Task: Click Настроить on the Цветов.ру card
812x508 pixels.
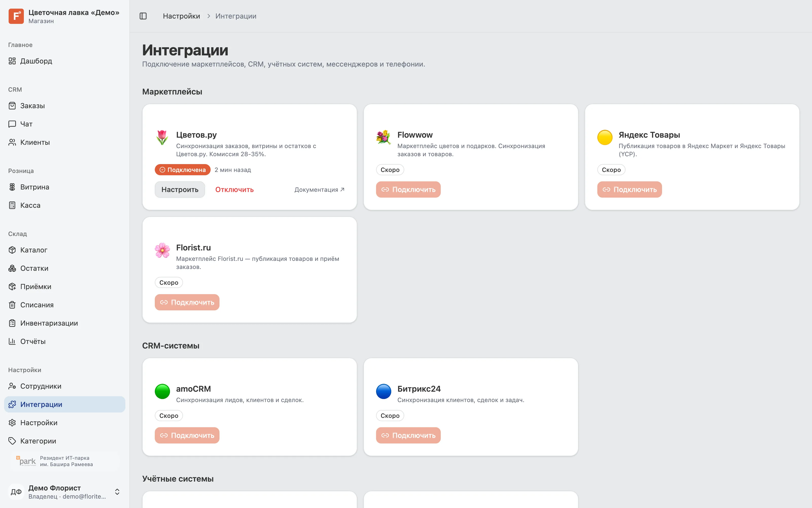Action: tap(180, 189)
